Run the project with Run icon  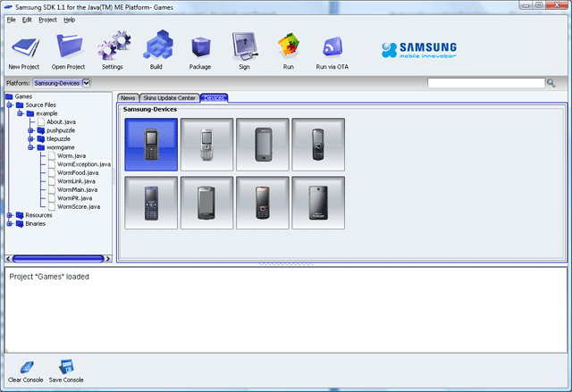tap(288, 46)
